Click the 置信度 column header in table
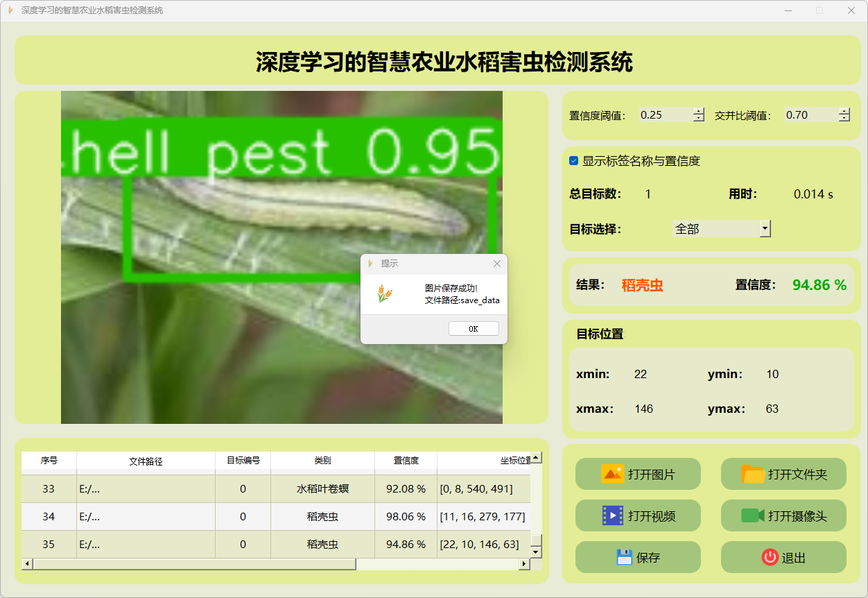Viewport: 868px width, 598px height. tap(406, 461)
